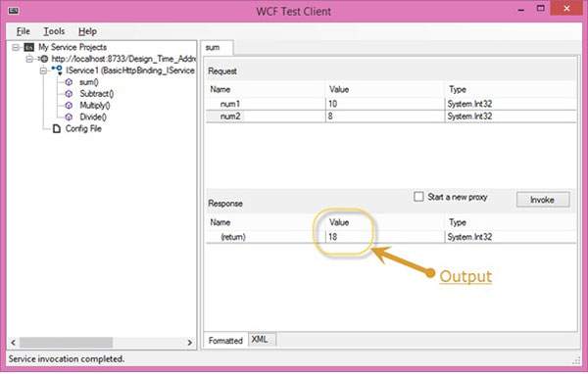Click the Request Name column header

click(x=266, y=89)
